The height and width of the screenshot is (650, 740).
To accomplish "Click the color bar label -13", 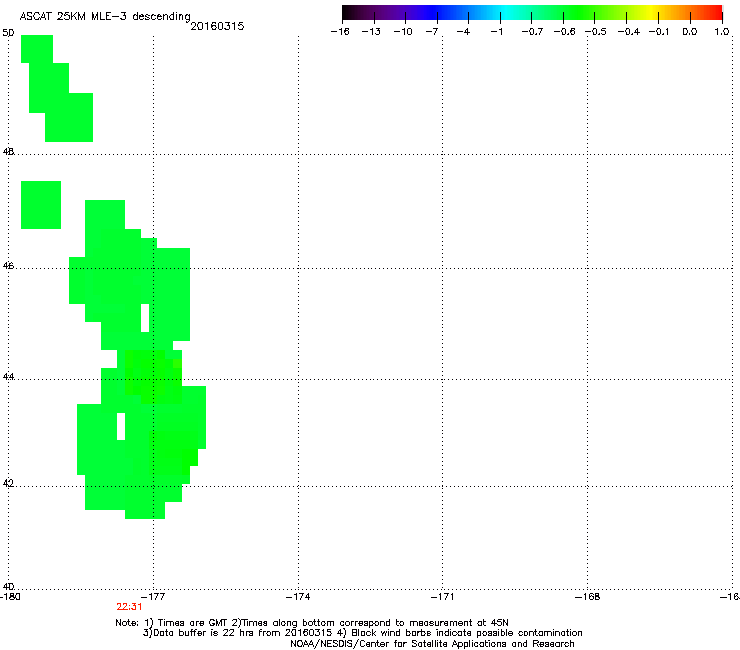I will 371,32.
